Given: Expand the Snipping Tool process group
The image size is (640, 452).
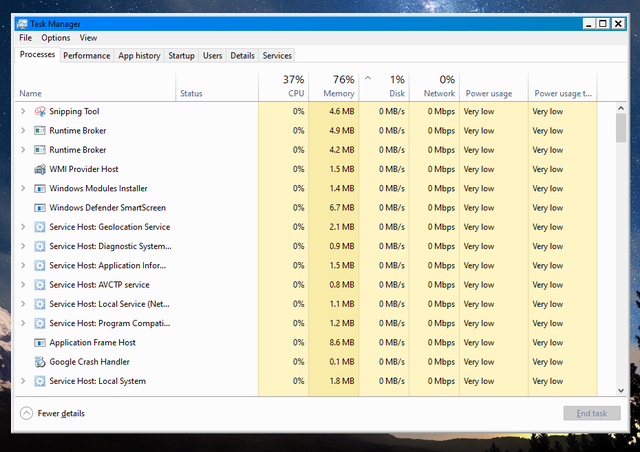Looking at the screenshot, I should point(23,111).
